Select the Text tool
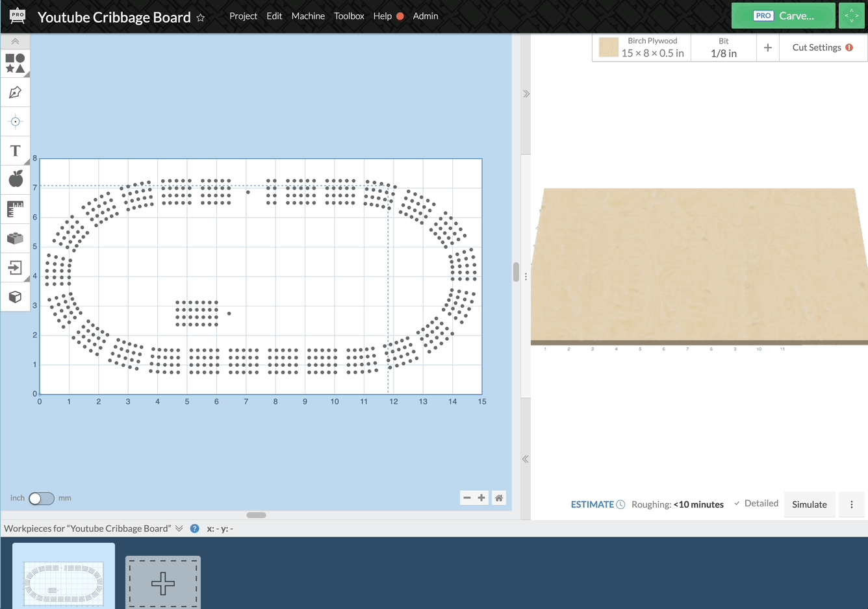The image size is (868, 609). click(x=15, y=151)
